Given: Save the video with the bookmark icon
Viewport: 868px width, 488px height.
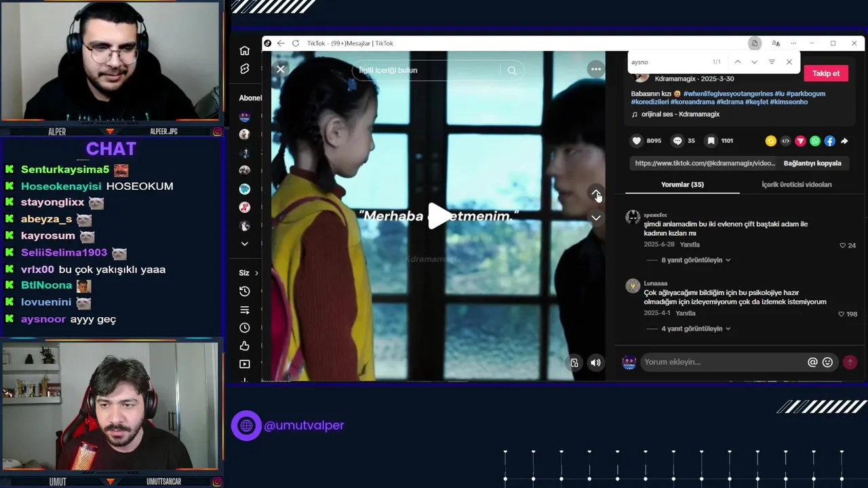Looking at the screenshot, I should (711, 141).
